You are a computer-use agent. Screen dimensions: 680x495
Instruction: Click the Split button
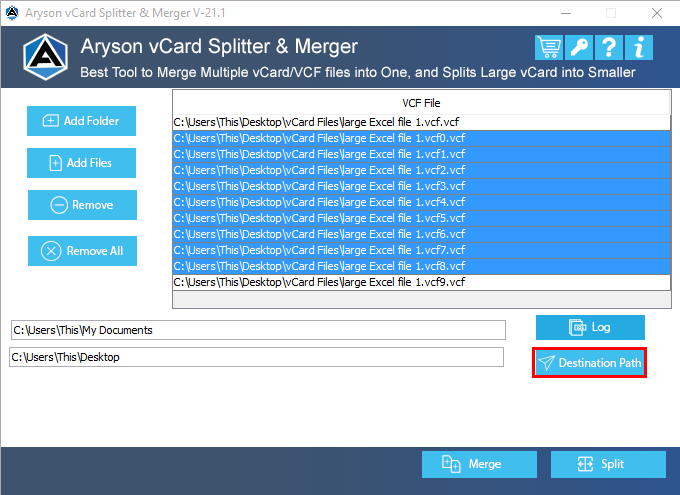click(608, 464)
